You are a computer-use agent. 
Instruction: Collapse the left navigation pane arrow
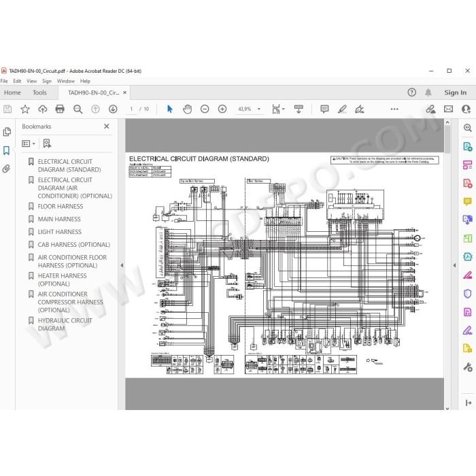(x=122, y=265)
